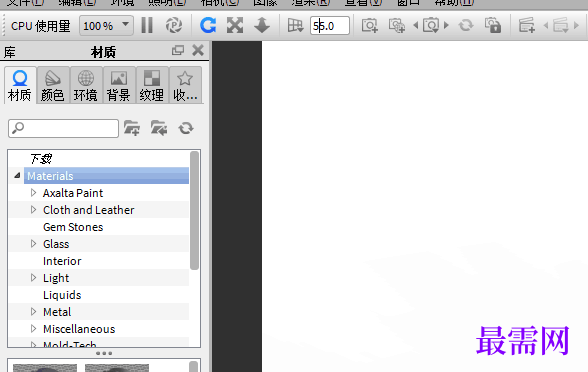Viewport: 588px width, 372px height.
Task: Click the reset camera icon
Action: (466, 26)
